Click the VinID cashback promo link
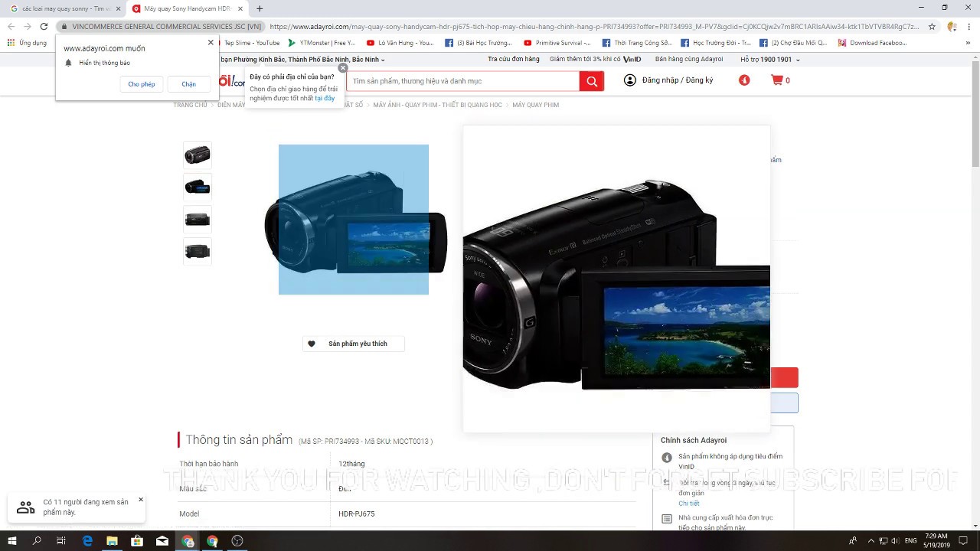 595,59
